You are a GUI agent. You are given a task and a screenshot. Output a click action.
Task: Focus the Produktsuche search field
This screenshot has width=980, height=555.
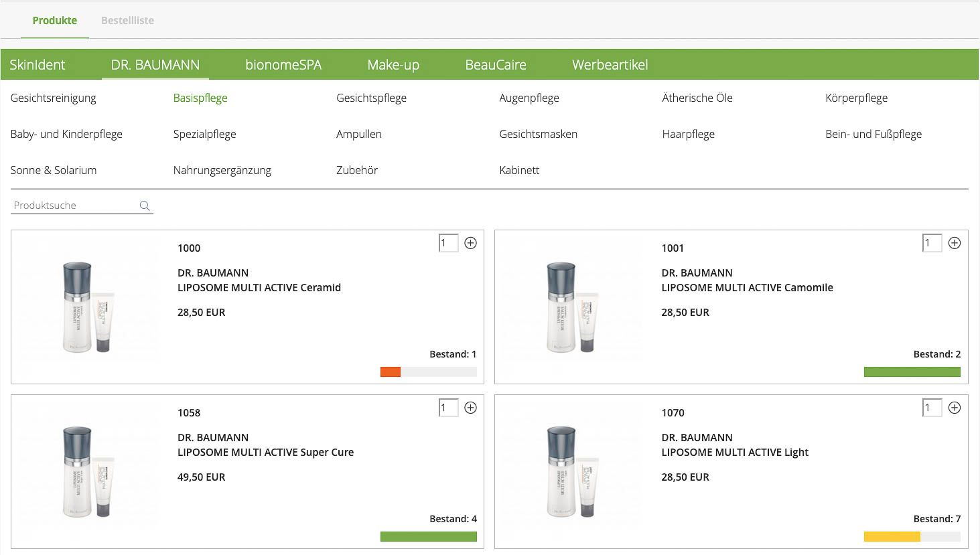[82, 206]
